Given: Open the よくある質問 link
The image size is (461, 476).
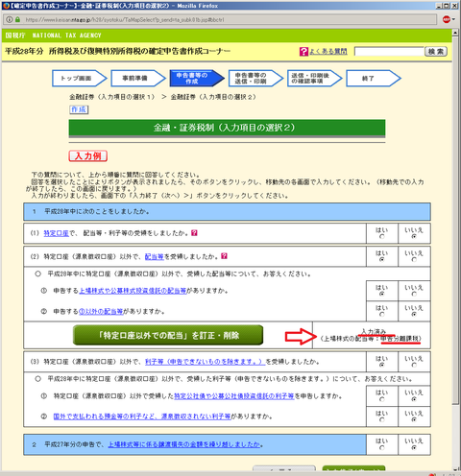Looking at the screenshot, I should pos(328,52).
